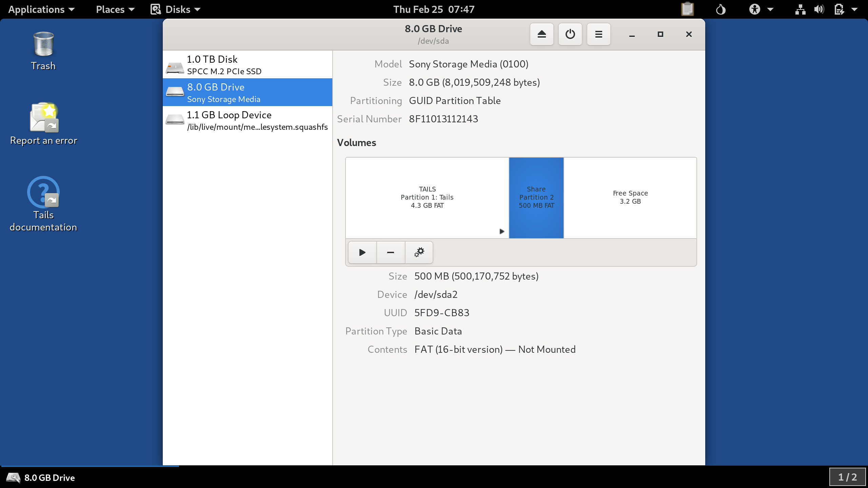The image size is (868, 488).
Task: Click the drive menu hamburger icon
Action: coord(598,34)
